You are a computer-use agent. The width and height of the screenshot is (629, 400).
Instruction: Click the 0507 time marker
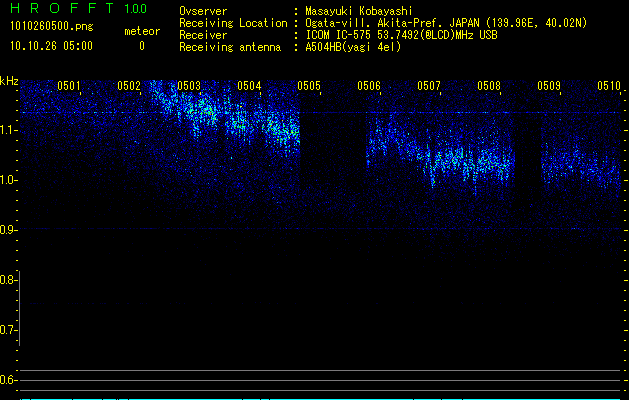[429, 86]
